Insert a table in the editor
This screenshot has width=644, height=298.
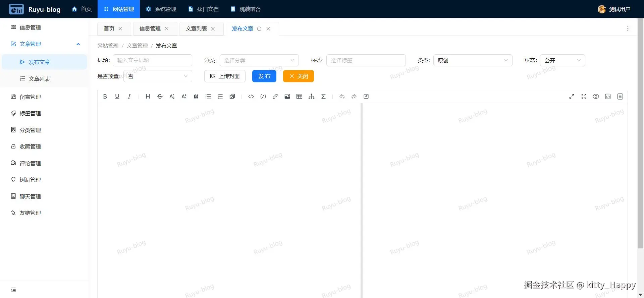pyautogui.click(x=299, y=97)
